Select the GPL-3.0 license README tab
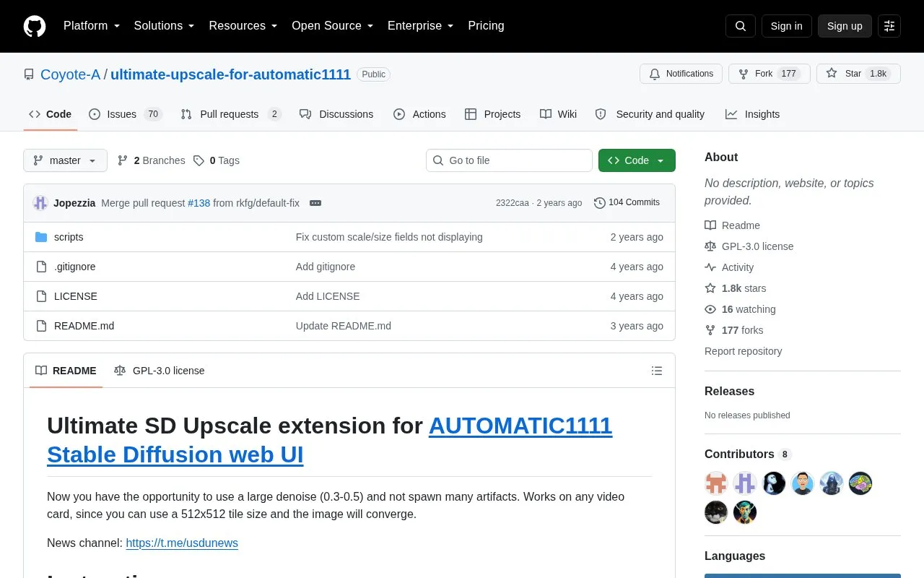The height and width of the screenshot is (578, 924). tap(160, 371)
